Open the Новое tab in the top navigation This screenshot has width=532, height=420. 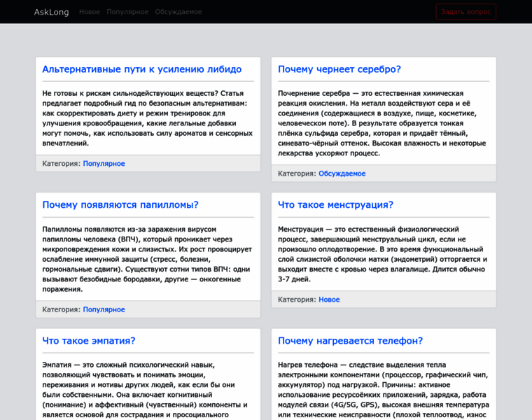pyautogui.click(x=89, y=12)
